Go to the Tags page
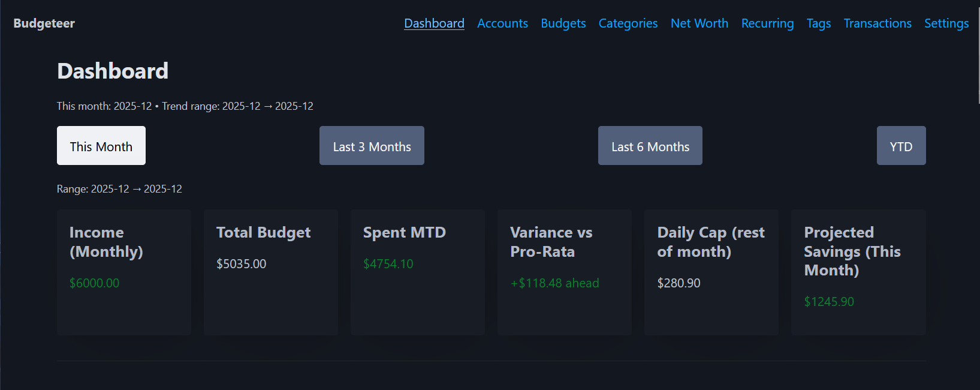This screenshot has height=390, width=980. click(819, 23)
